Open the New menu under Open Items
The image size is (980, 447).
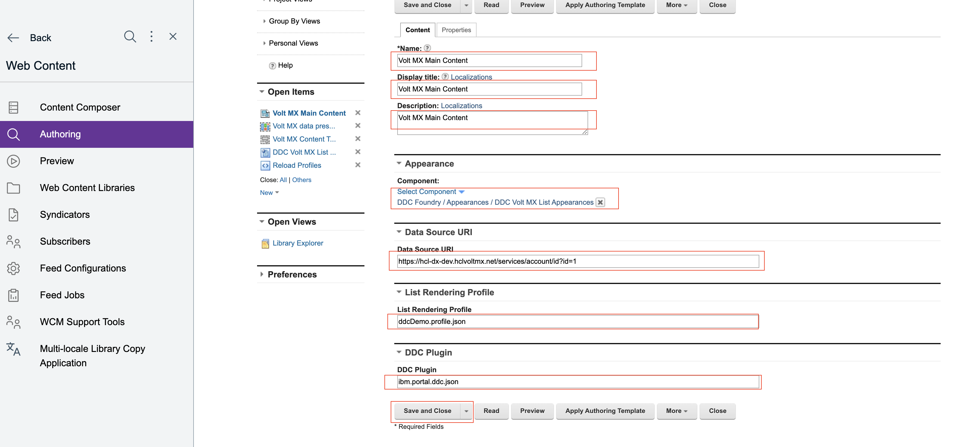(269, 193)
